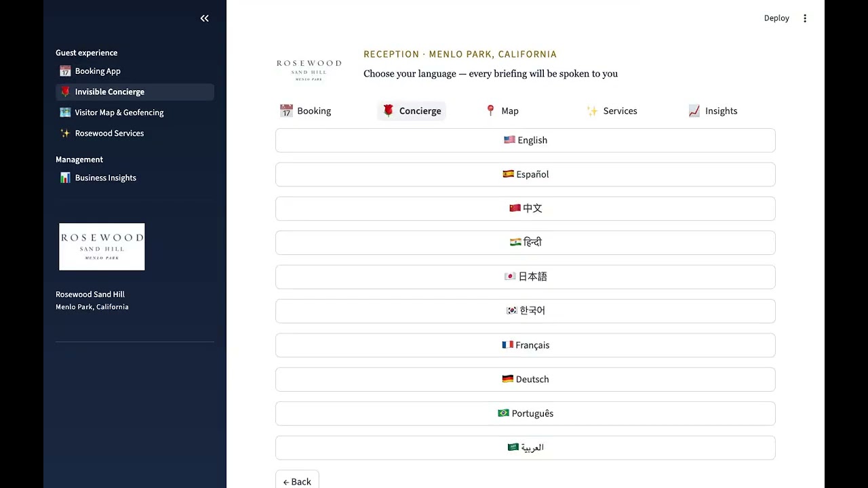Image resolution: width=868 pixels, height=488 pixels.
Task: Click the bar chart icon beside Business Insights
Action: click(x=65, y=178)
